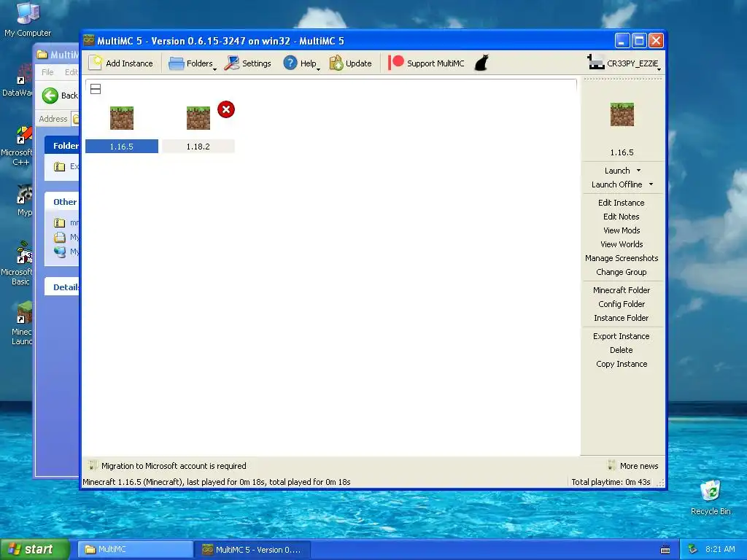
Task: Click Support MultiMC Patreon button
Action: point(426,63)
